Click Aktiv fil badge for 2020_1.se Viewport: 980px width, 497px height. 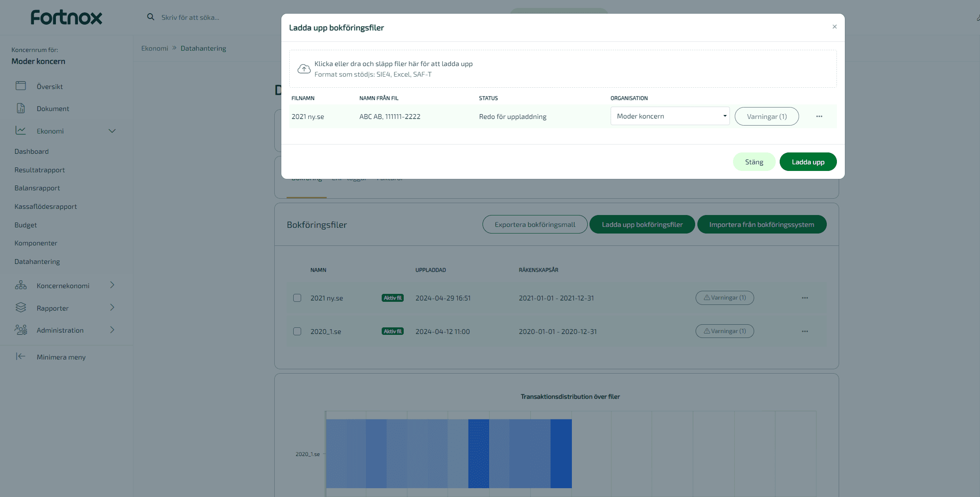[392, 331]
